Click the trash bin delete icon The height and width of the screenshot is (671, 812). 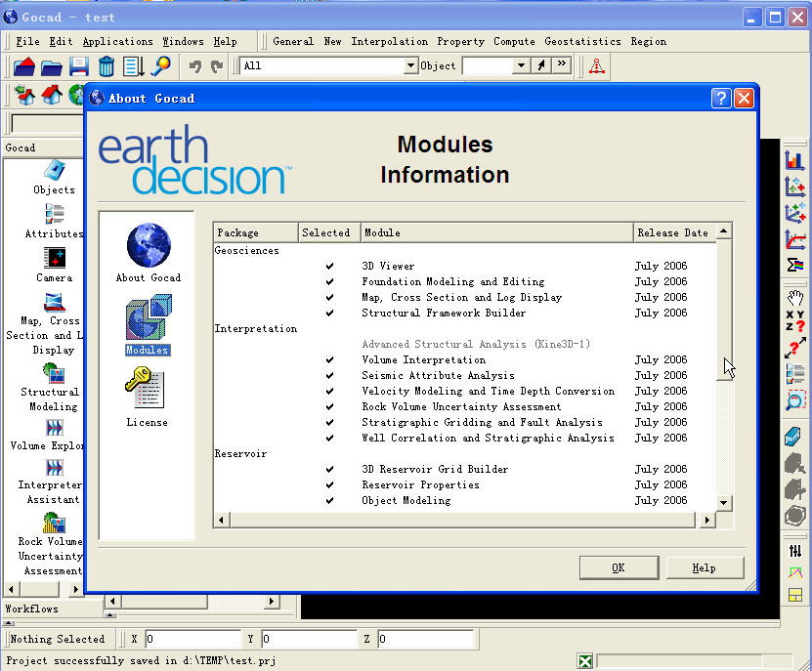click(x=107, y=66)
